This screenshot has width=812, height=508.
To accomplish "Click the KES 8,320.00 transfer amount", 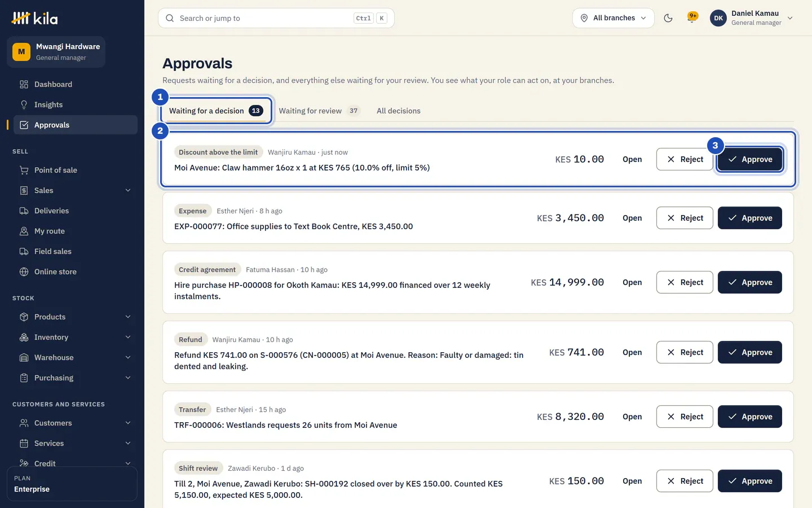I will [x=570, y=417].
